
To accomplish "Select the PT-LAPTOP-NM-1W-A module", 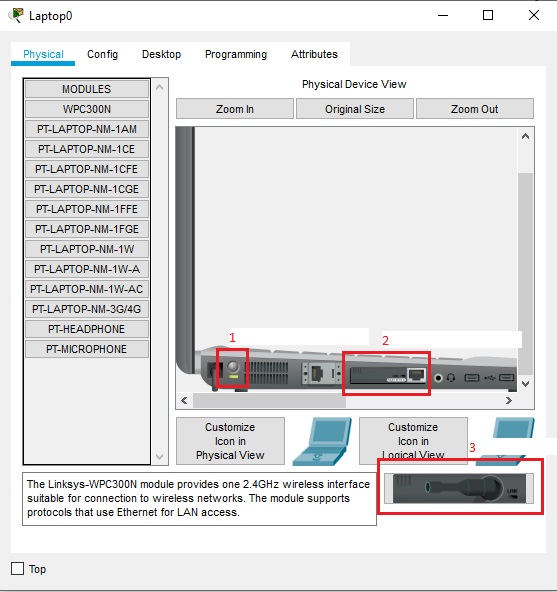I will (87, 269).
